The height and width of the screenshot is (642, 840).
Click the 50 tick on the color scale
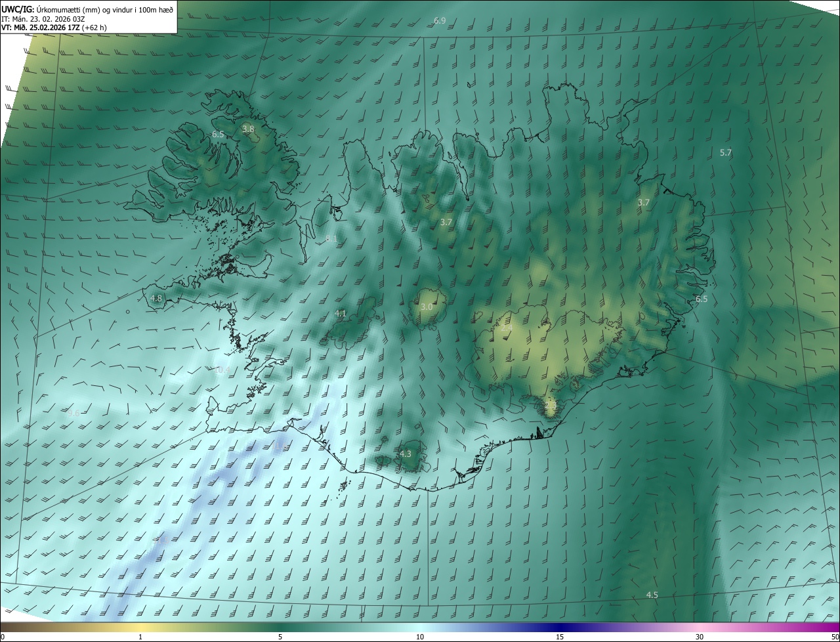(x=835, y=637)
